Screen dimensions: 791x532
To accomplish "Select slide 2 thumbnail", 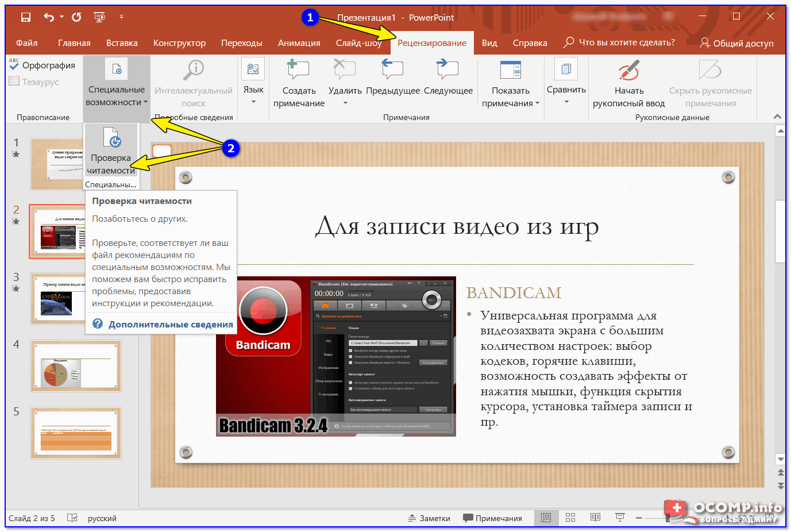I will (x=57, y=231).
